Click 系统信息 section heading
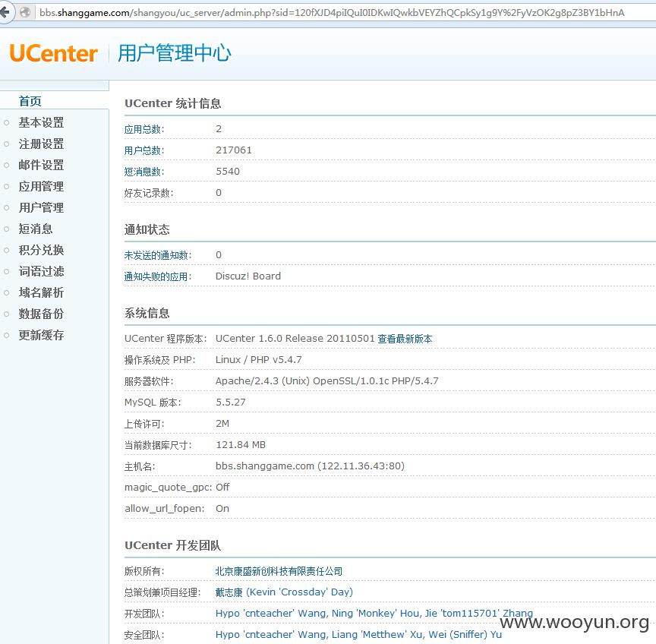Screen dimensions: 656x644 point(147,313)
